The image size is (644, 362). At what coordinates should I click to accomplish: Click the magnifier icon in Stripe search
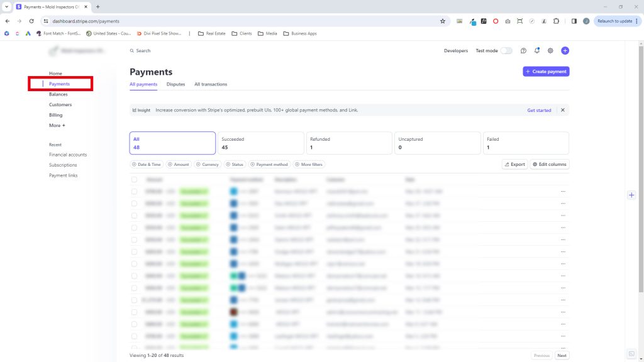(132, 51)
